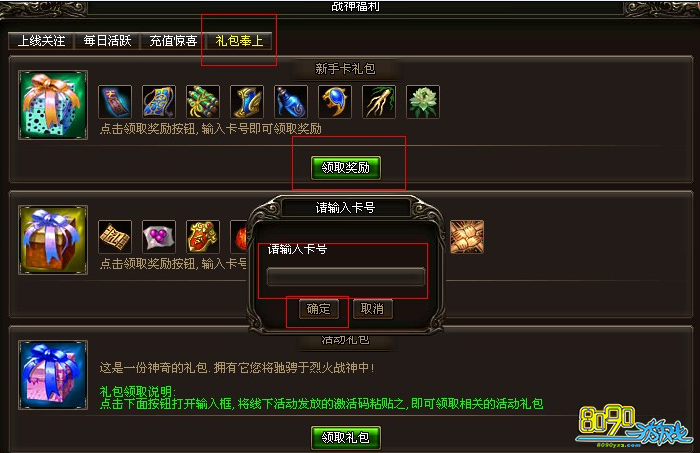Click the green lotus flower reward icon

point(423,102)
